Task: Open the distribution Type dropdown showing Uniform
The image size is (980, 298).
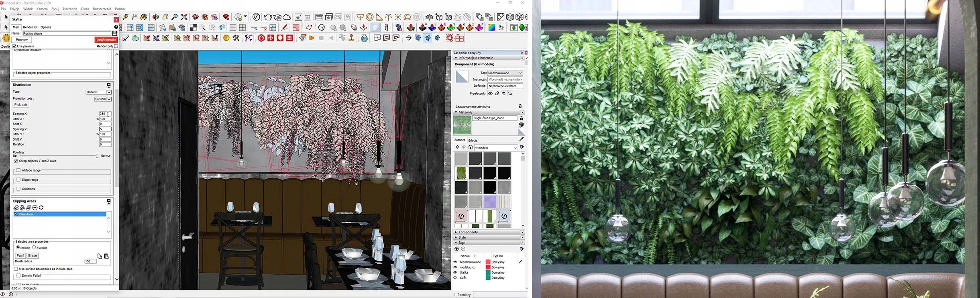Action: (98, 92)
